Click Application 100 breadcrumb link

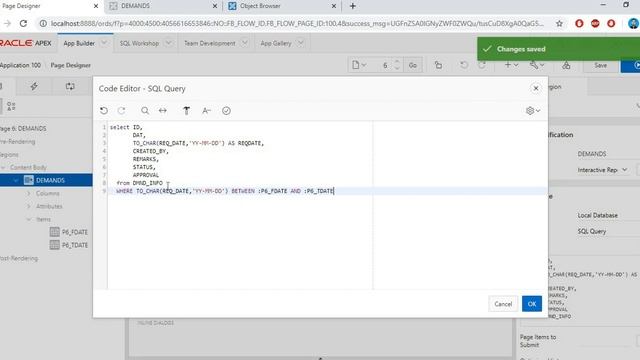click(x=20, y=65)
